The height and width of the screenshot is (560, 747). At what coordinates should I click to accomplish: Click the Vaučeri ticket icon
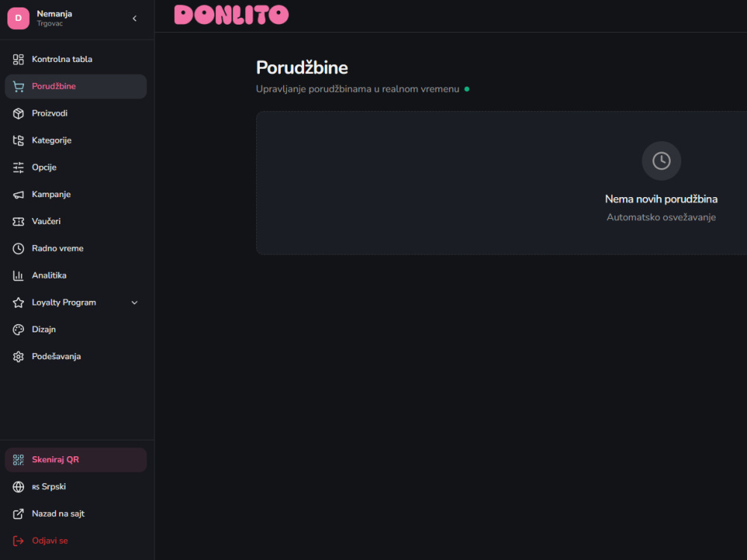[x=18, y=222]
